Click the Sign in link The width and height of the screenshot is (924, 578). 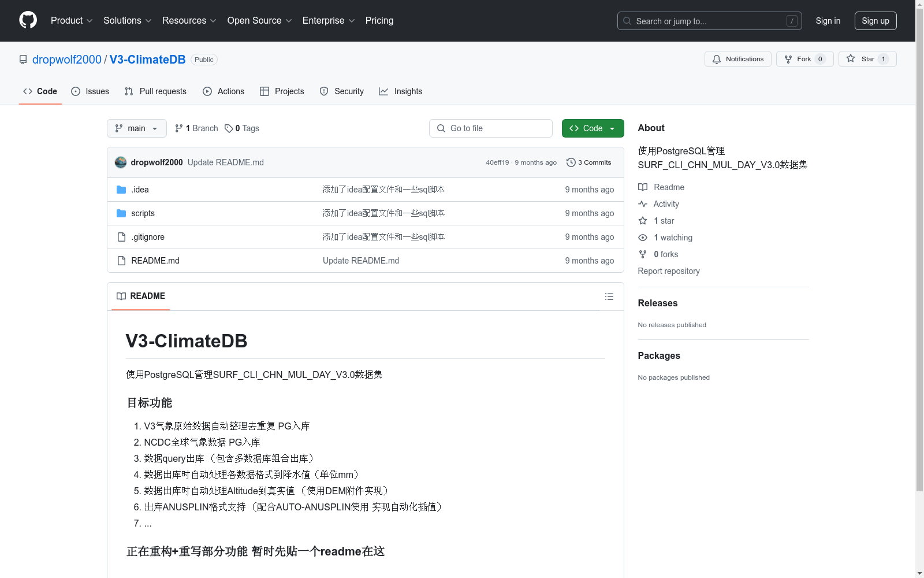[x=828, y=21]
